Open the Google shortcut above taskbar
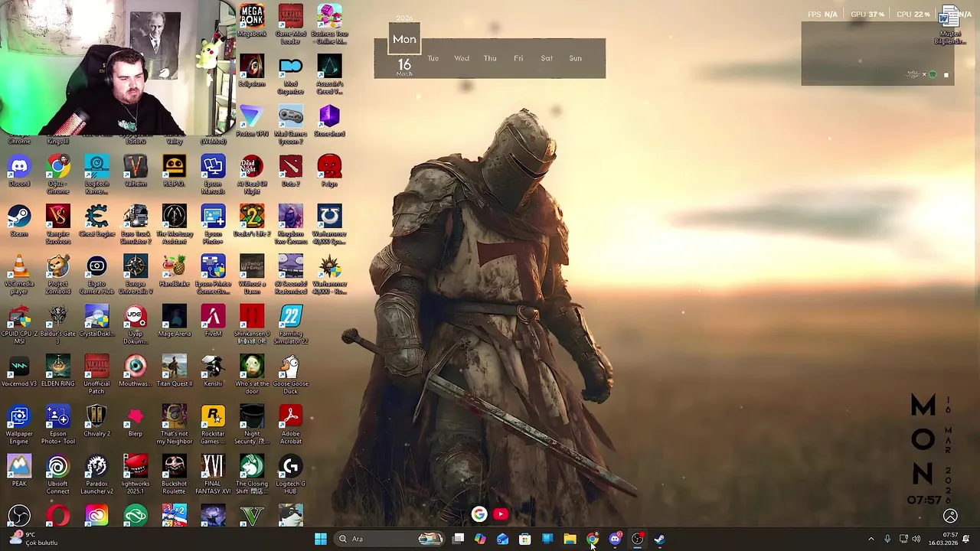Screen dimensions: 980x551 tap(479, 514)
